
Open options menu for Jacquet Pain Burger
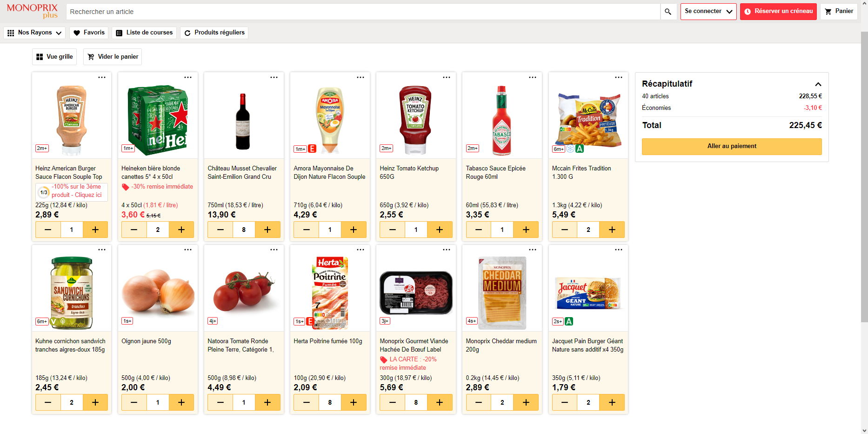click(618, 250)
